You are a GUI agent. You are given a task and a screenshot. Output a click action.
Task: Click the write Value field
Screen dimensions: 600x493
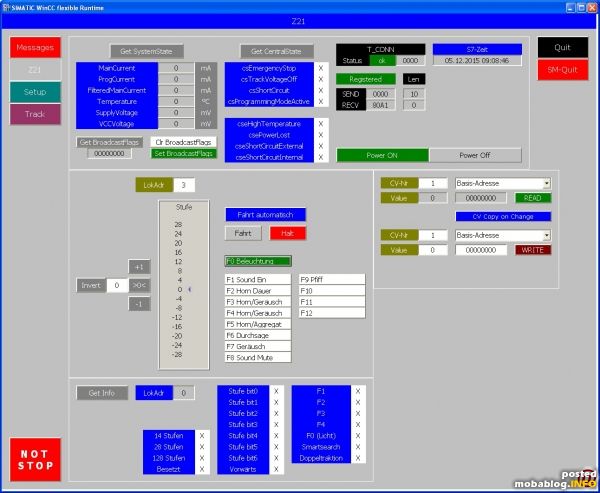tap(433, 250)
